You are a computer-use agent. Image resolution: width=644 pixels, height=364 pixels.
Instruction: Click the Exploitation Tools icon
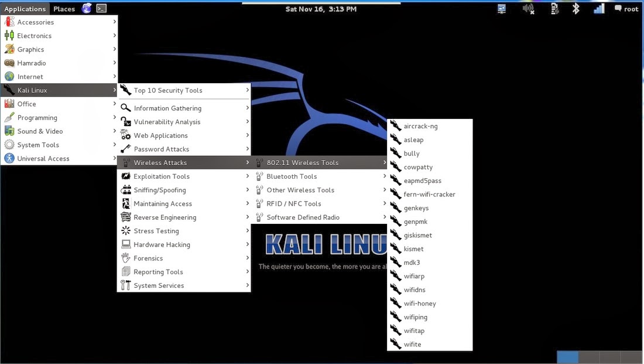point(126,176)
